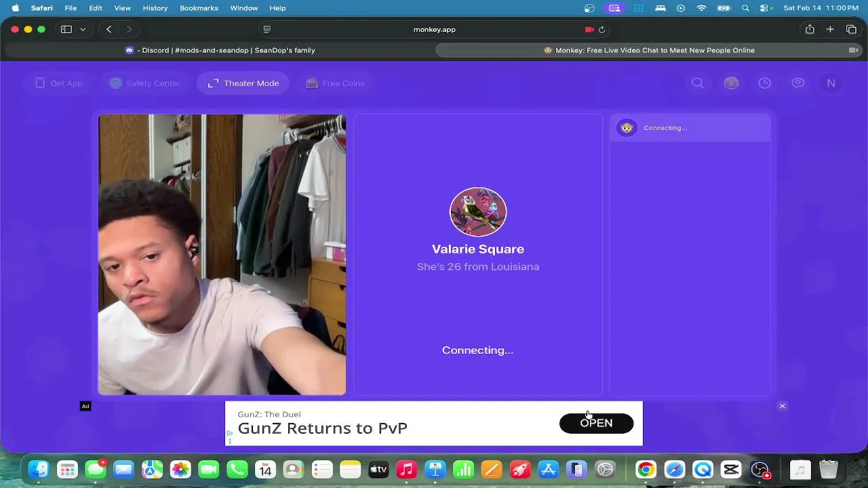The image size is (868, 488).
Task: Open Free Coins offer
Action: [x=335, y=83]
